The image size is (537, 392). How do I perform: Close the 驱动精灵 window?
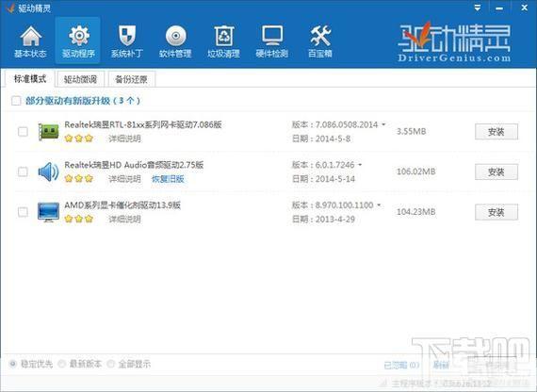[525, 8]
